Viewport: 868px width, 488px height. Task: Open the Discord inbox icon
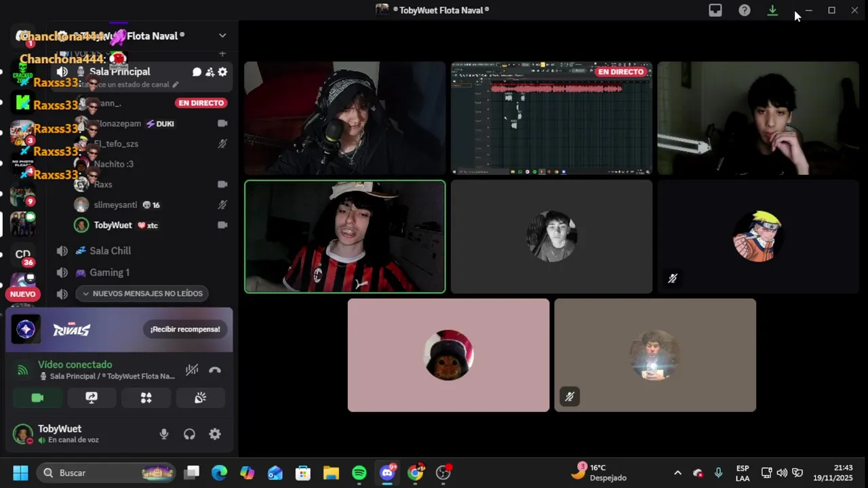pyautogui.click(x=715, y=10)
